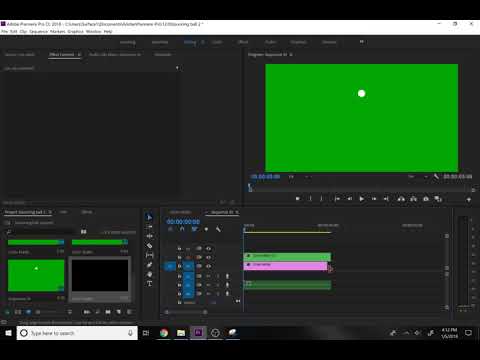Open the Sequence menu
The width and height of the screenshot is (480, 360).
pyautogui.click(x=39, y=32)
